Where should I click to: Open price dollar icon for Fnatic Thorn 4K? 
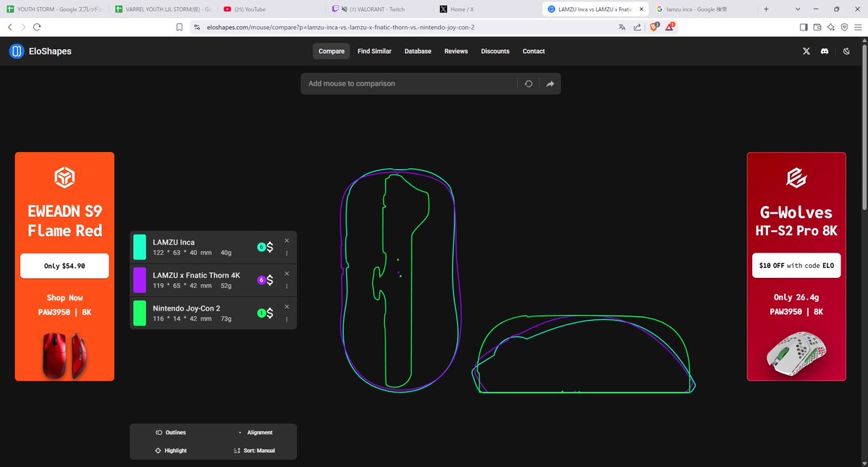point(270,280)
